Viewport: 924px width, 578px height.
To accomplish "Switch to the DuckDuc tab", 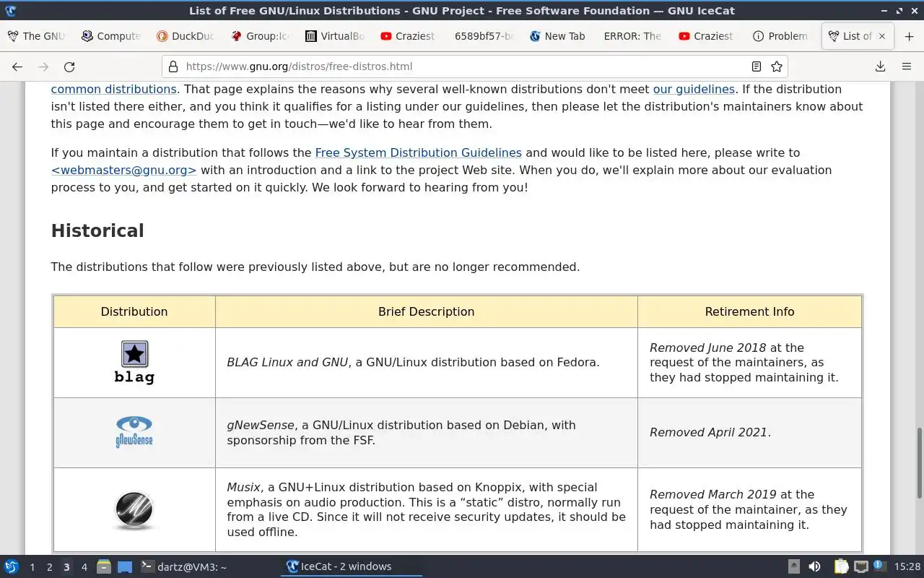I will (x=186, y=36).
